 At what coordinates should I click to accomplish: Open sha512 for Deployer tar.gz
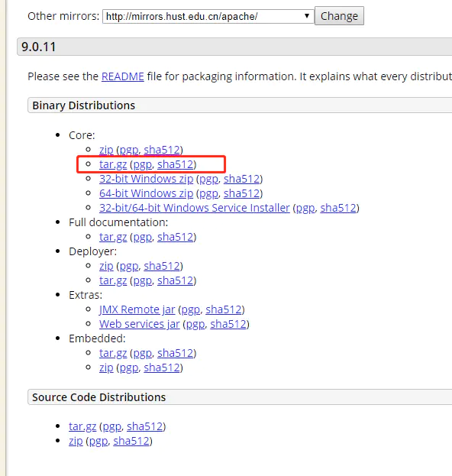(x=176, y=280)
